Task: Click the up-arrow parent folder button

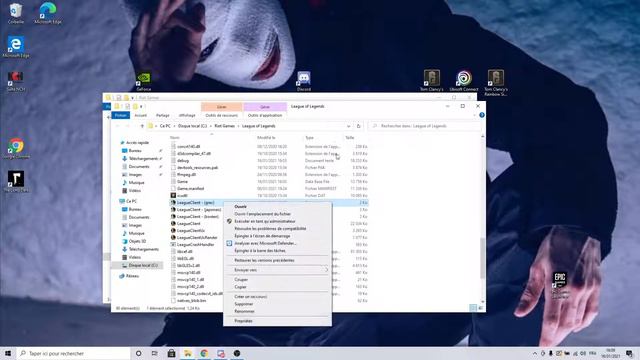Action: coord(142,126)
